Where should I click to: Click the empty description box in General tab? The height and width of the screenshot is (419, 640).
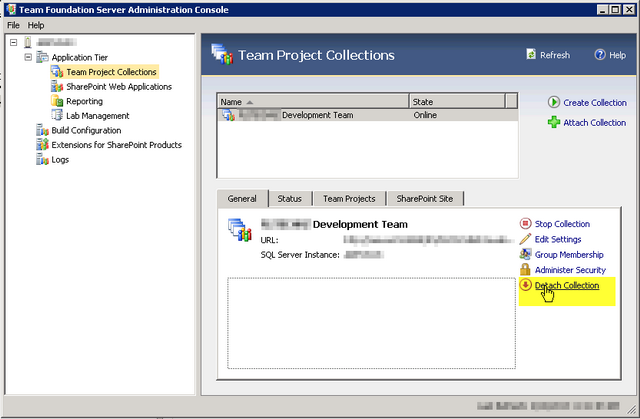tap(371, 323)
